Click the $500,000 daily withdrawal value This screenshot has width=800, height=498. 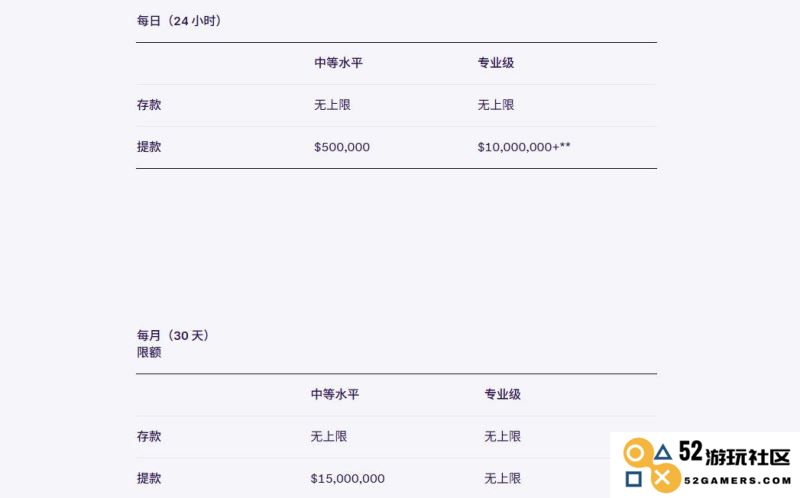[x=342, y=147]
